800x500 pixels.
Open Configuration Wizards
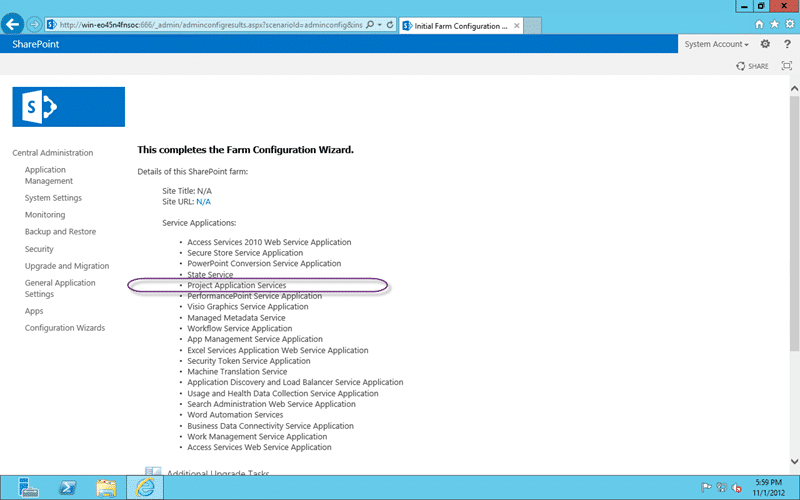[x=65, y=328]
